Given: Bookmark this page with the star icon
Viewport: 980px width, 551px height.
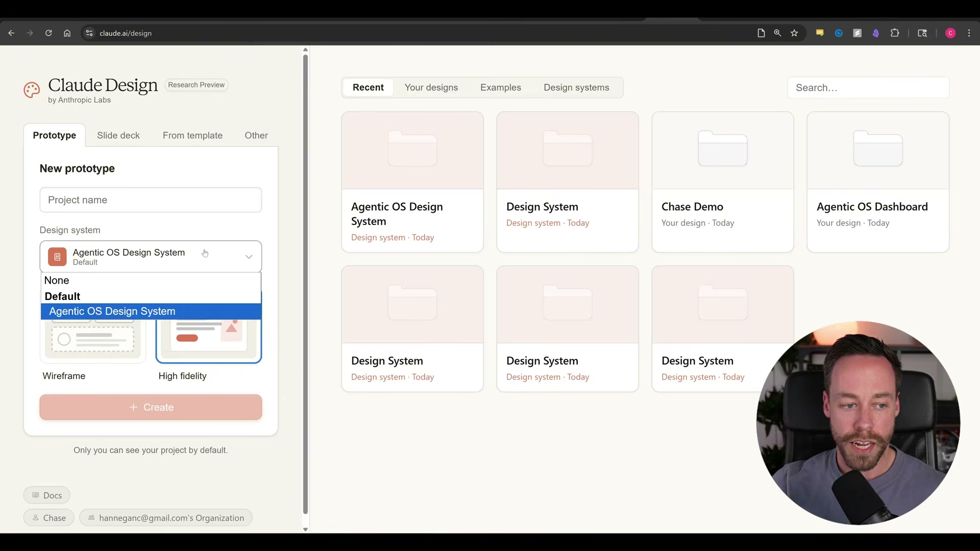Looking at the screenshot, I should (795, 33).
